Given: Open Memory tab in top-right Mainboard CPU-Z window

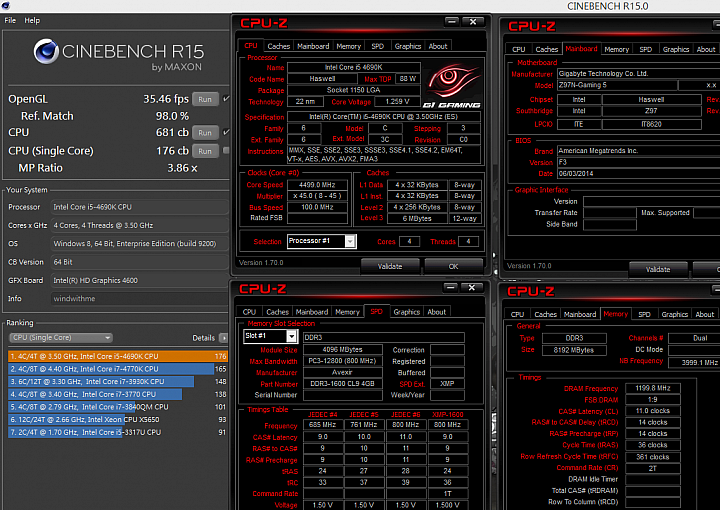Looking at the screenshot, I should click(x=616, y=49).
